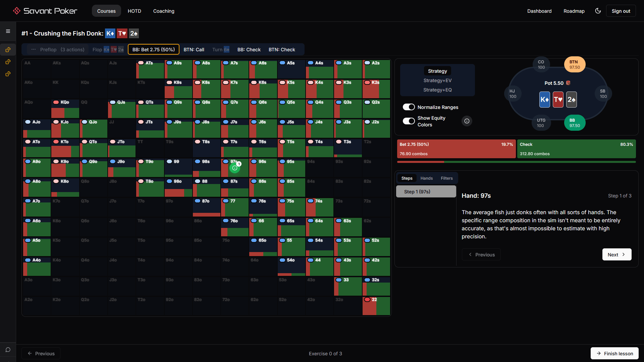This screenshot has height=362, width=644.
Task: Click the dice icon next to Pot 5.50
Action: click(568, 83)
